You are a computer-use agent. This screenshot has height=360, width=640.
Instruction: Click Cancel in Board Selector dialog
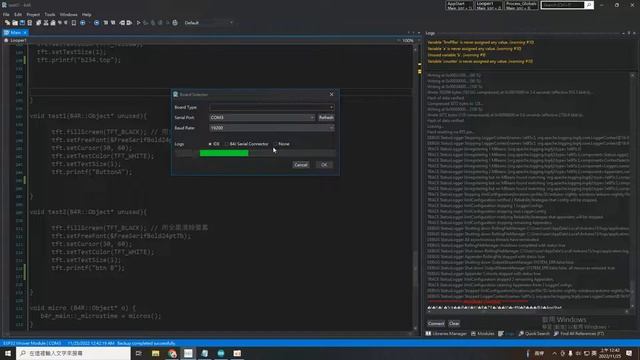(x=301, y=165)
